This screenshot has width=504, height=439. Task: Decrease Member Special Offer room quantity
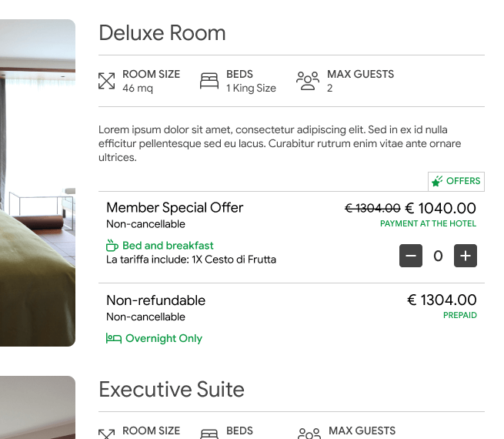click(411, 256)
